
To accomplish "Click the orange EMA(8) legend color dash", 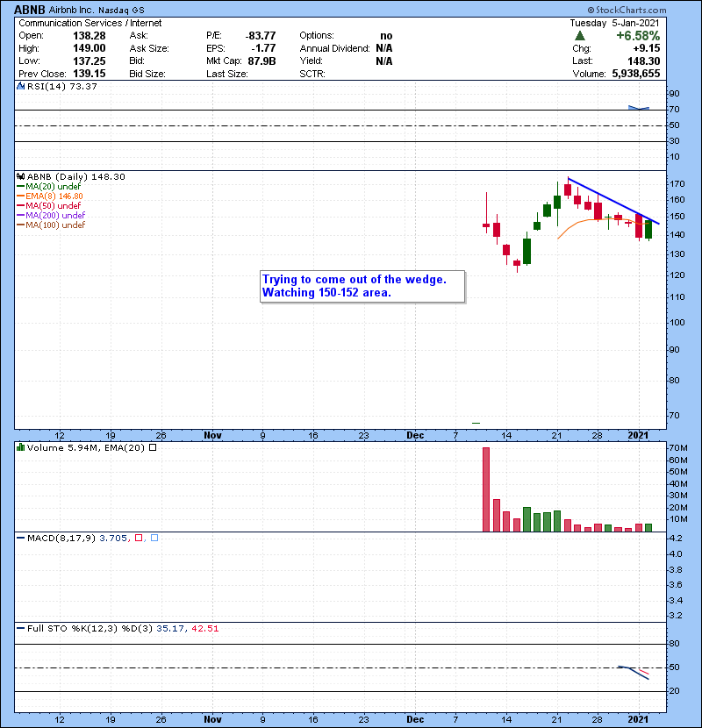I will (20, 196).
